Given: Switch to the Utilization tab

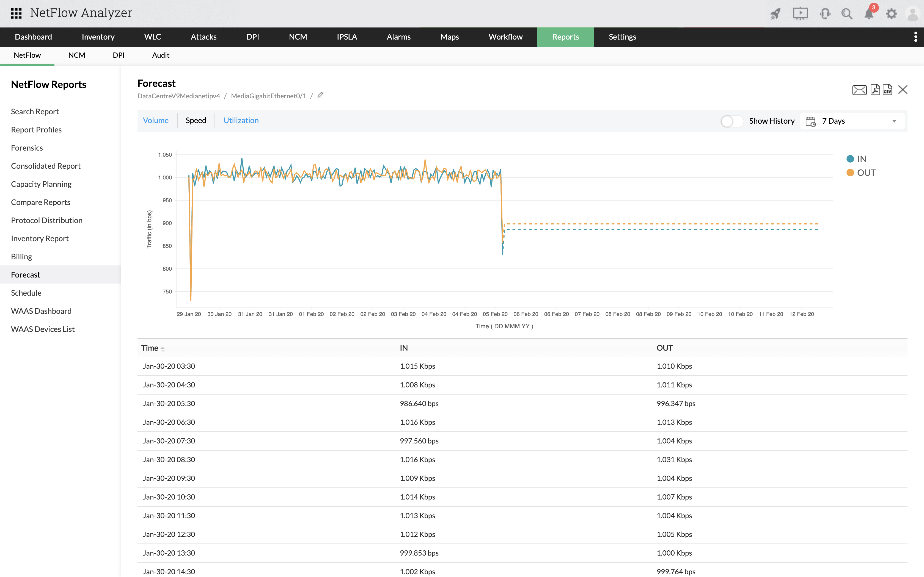Looking at the screenshot, I should click(241, 121).
